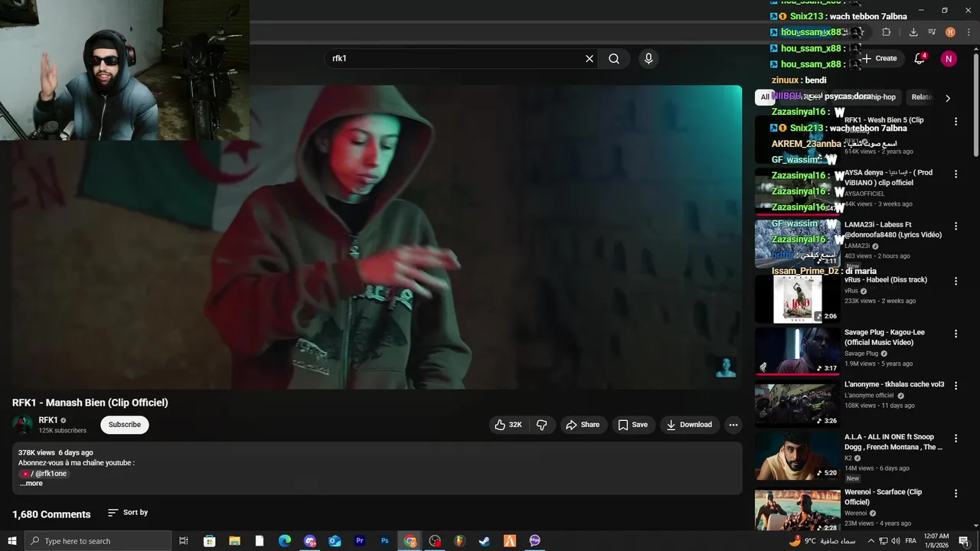Open Task View on taskbar
Screen dimensions: 980x551
(x=184, y=541)
